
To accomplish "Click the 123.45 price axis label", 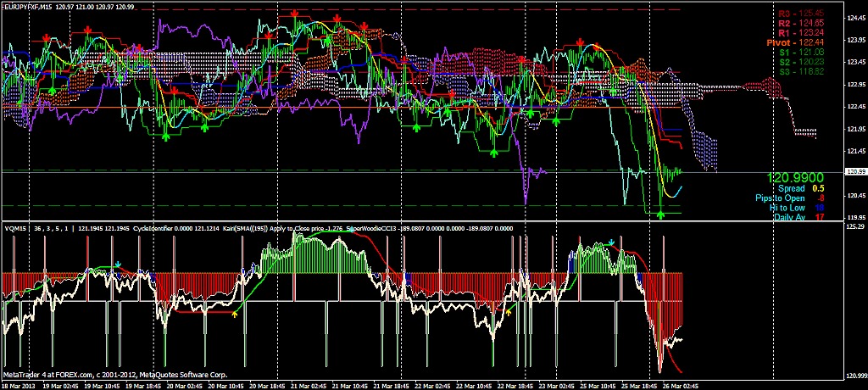I will pyautogui.click(x=856, y=62).
